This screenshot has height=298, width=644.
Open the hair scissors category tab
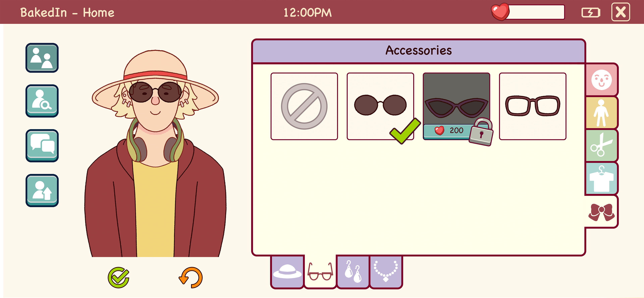click(601, 145)
